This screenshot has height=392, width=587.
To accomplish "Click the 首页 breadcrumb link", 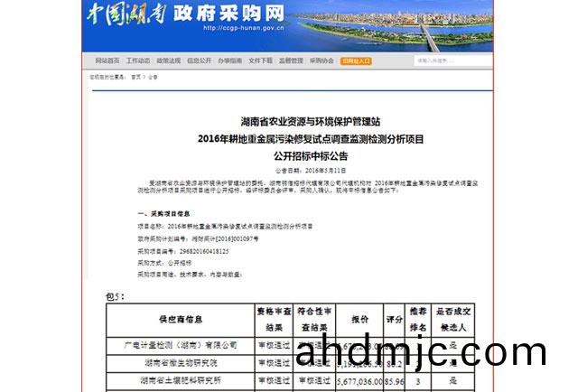I will point(135,78).
